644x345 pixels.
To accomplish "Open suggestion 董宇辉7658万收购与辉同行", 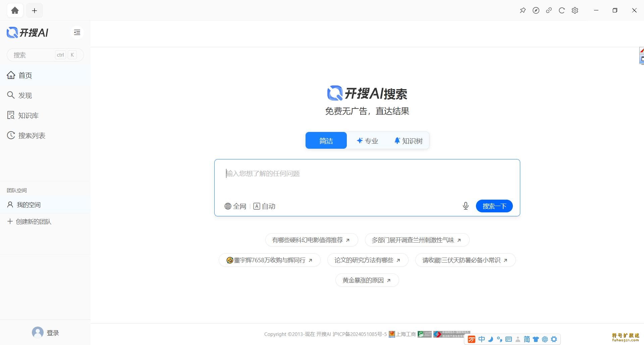I will [270, 260].
